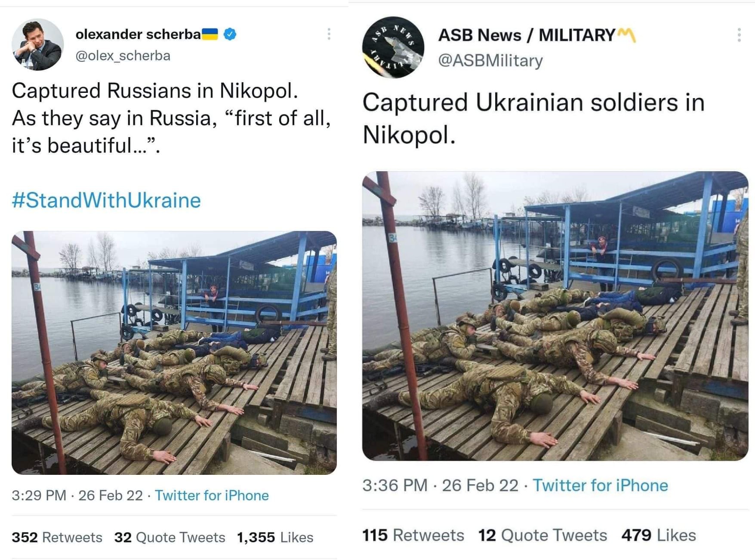Open the #StandWithUkraine hashtag

106,200
